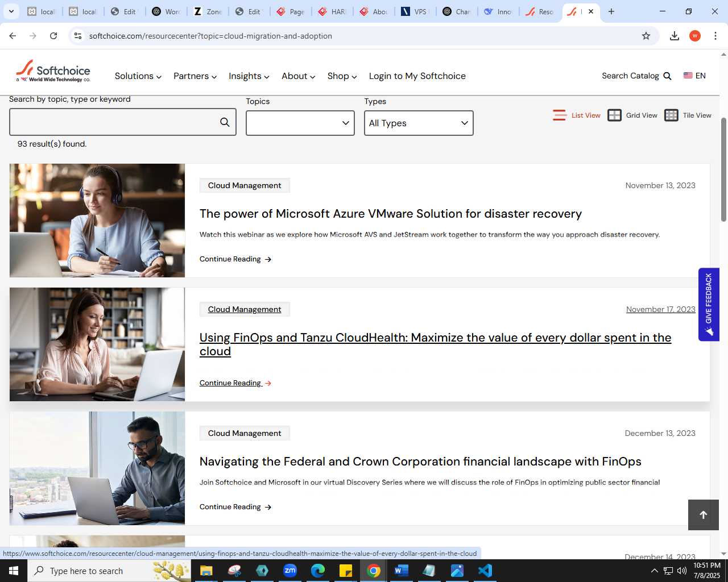Switch to the Inno browser tab

[498, 11]
